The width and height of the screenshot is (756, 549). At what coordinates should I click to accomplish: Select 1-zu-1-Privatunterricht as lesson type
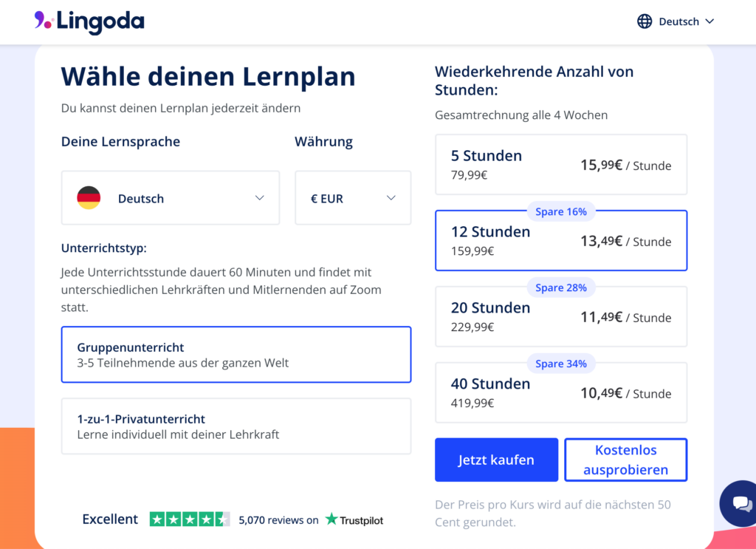[x=236, y=426]
